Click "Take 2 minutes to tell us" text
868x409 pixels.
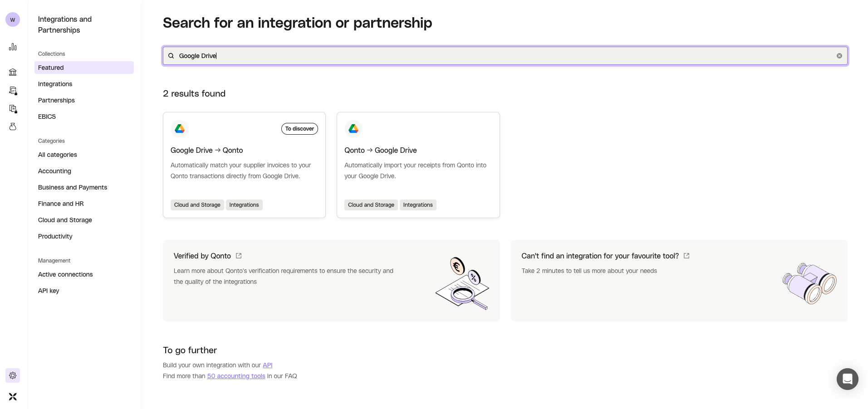[x=589, y=271]
